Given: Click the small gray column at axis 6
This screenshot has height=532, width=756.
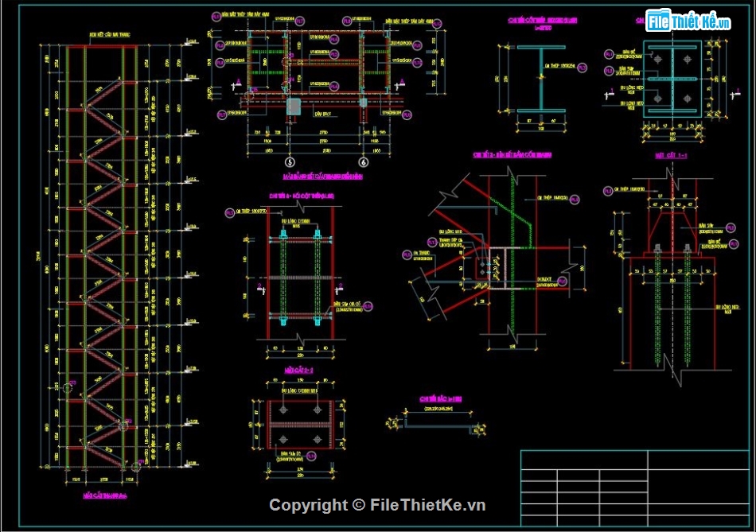Looking at the screenshot, I should tap(363, 102).
